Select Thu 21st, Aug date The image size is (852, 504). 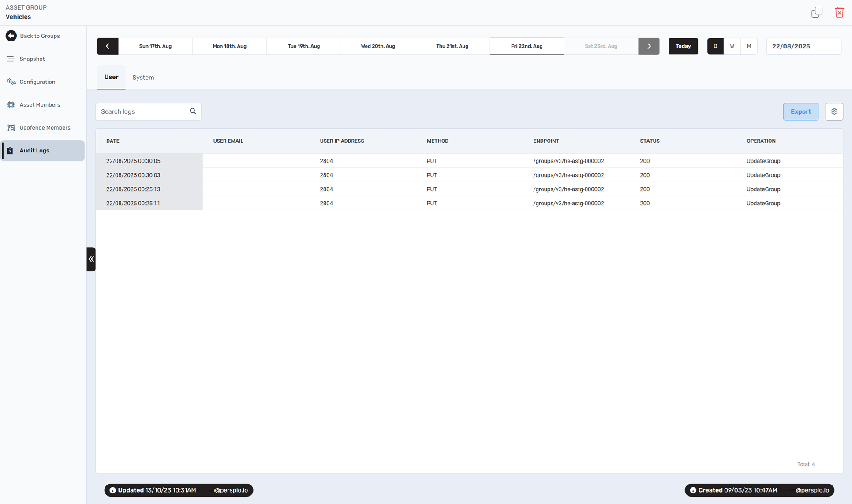click(452, 46)
